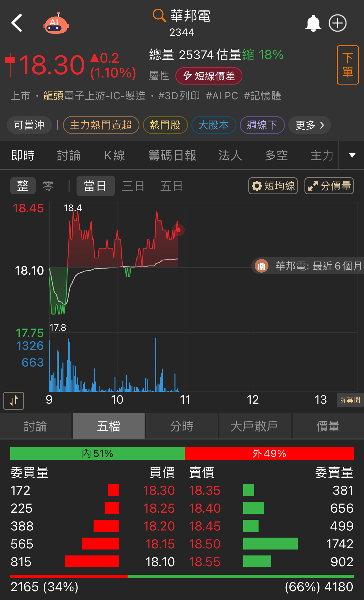Select the 可當沖 tag
Screen dimensions: 364x600
[x=29, y=125]
